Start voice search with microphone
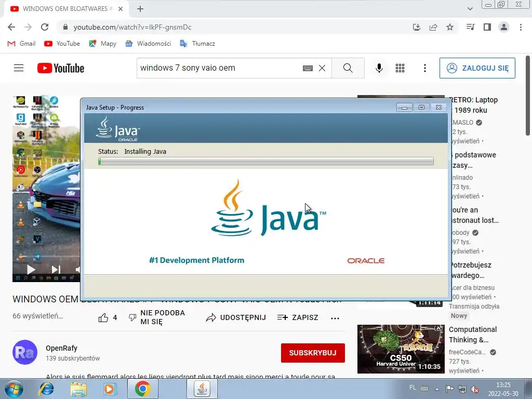This screenshot has width=532, height=399. [379, 68]
